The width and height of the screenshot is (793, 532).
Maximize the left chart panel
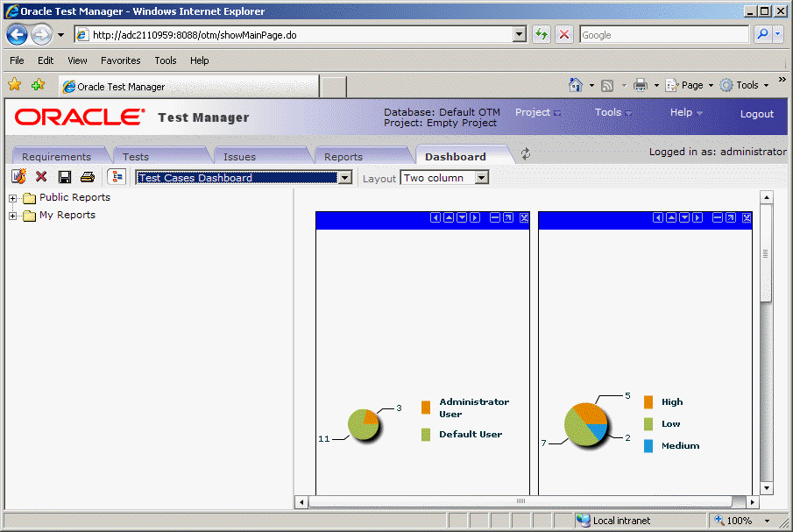(x=508, y=217)
